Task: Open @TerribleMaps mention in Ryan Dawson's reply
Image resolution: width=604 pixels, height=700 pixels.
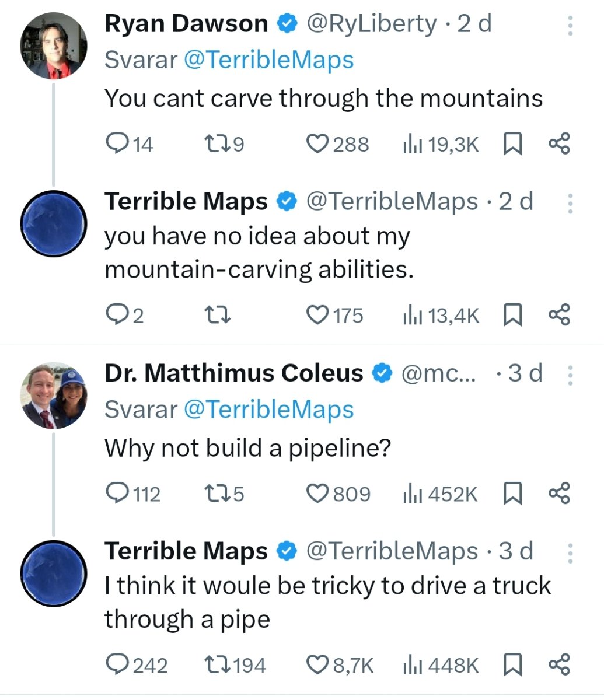Action: tap(268, 60)
